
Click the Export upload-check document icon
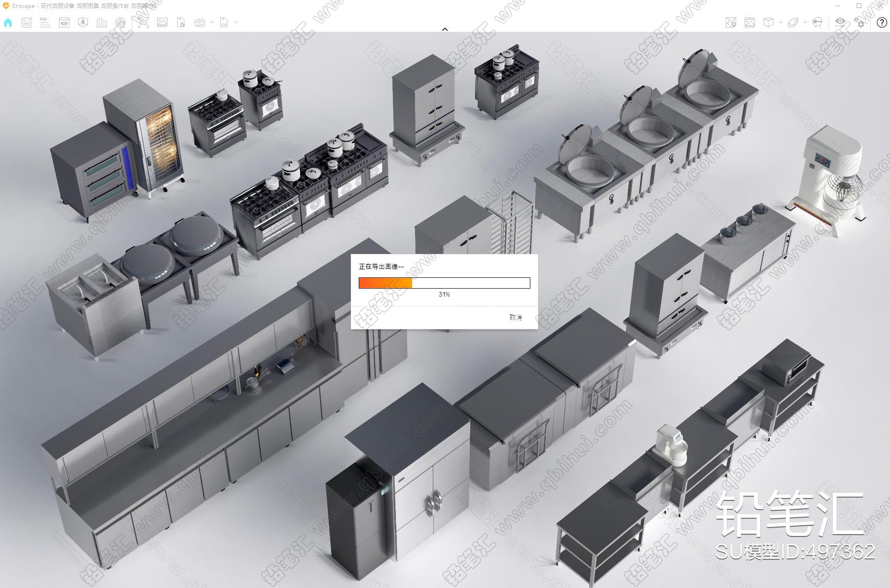[181, 22]
